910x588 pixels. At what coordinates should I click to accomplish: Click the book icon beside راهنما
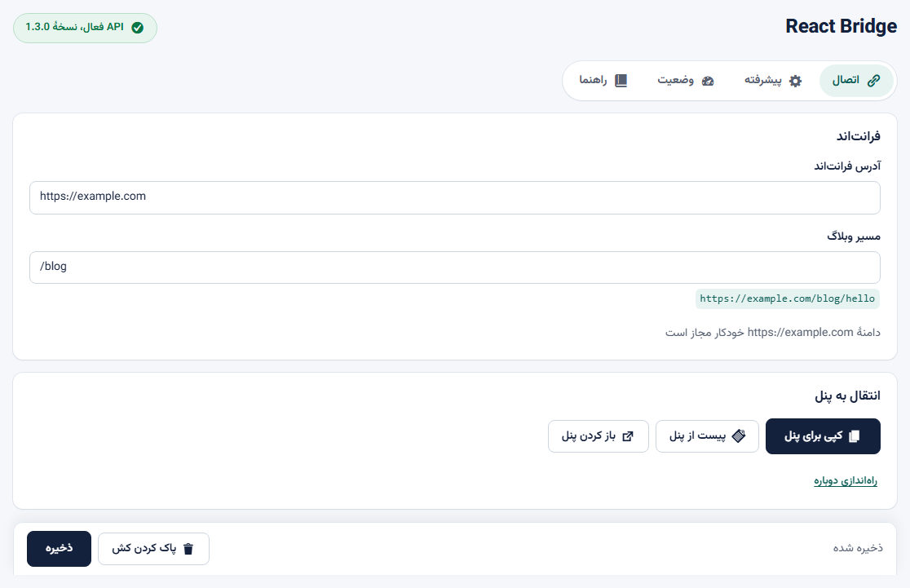coord(621,81)
